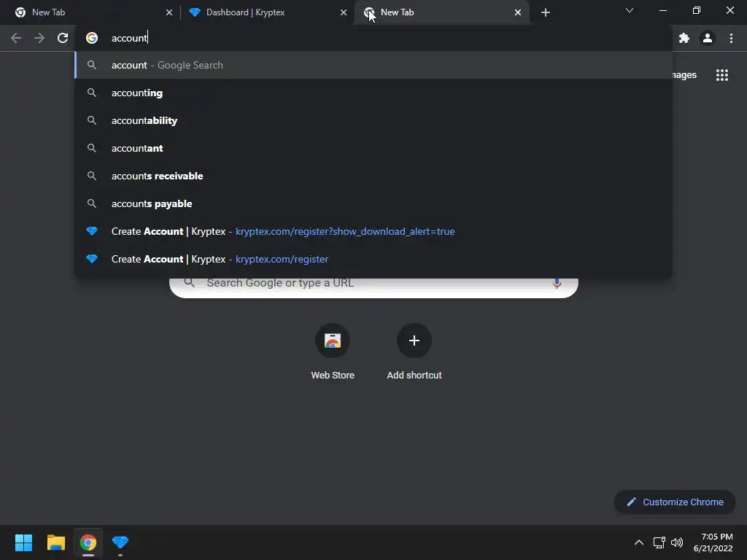The height and width of the screenshot is (560, 747).
Task: Reload the current page
Action: click(63, 38)
